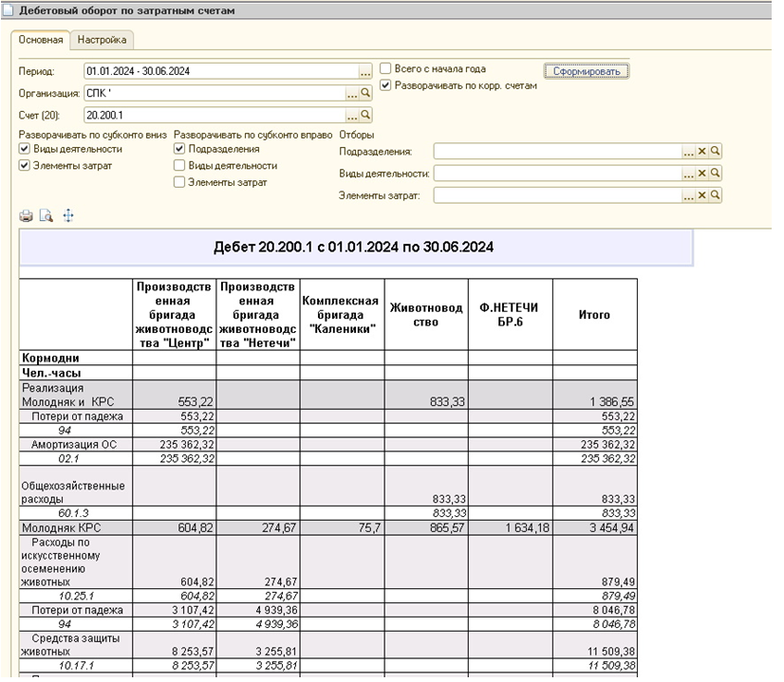Switch to the Настройка tab

tap(102, 40)
